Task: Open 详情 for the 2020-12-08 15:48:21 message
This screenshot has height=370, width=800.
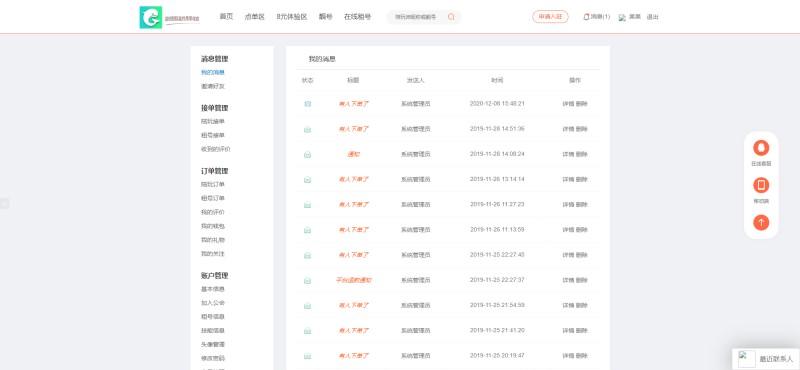Action: coord(568,104)
